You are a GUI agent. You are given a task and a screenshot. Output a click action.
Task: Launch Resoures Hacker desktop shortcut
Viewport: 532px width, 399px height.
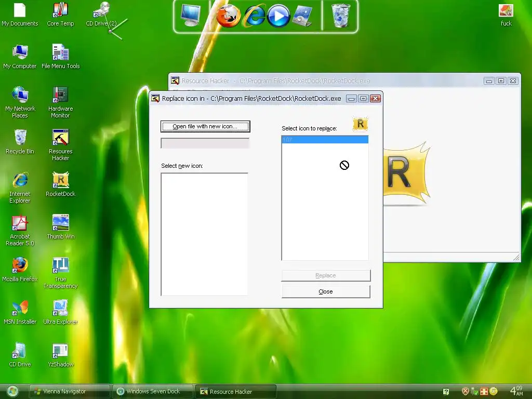click(x=60, y=145)
